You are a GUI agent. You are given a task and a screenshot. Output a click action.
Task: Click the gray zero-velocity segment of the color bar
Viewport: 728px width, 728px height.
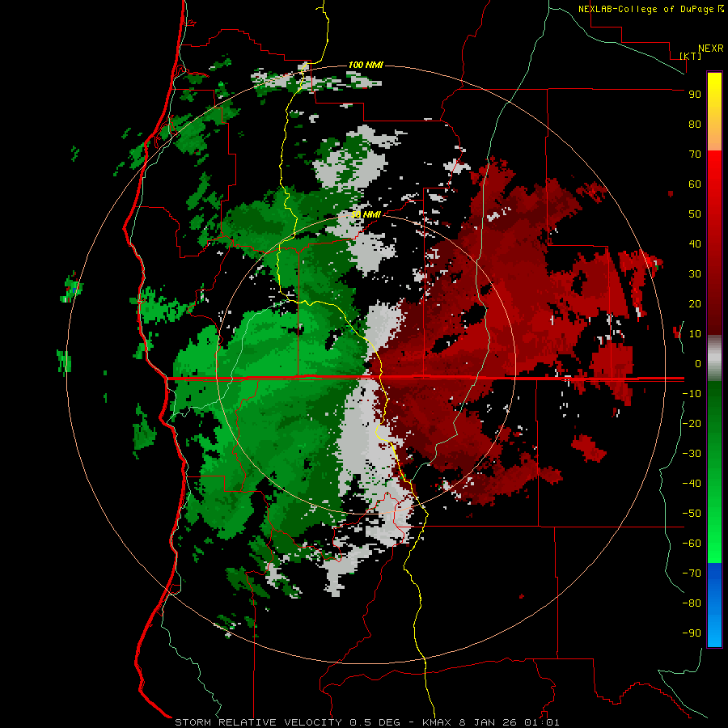(x=714, y=358)
